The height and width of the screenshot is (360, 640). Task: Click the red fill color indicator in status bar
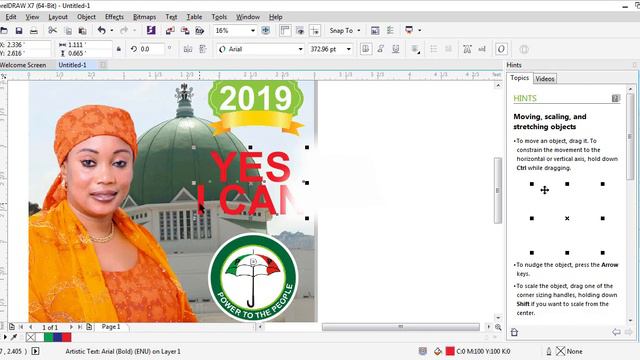tap(450, 351)
